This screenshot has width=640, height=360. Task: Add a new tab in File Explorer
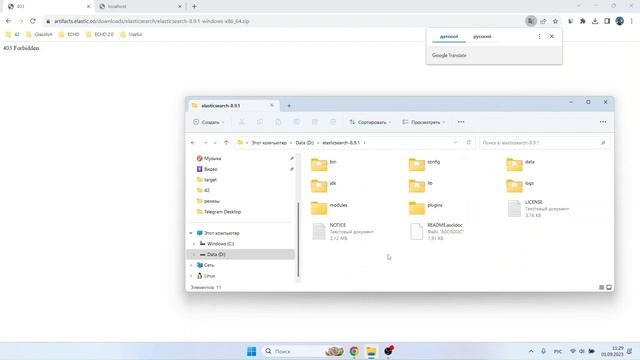(x=289, y=106)
